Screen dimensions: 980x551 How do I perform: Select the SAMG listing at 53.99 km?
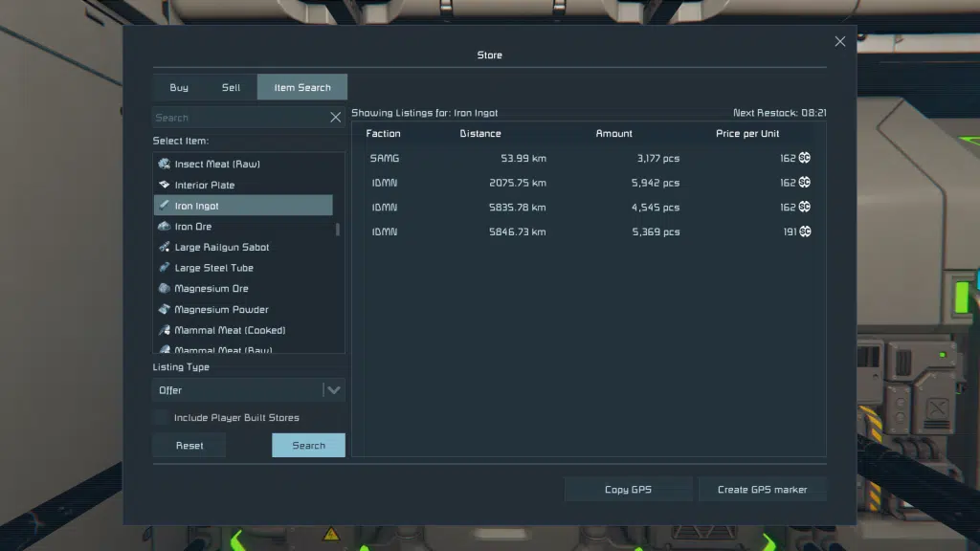[589, 158]
